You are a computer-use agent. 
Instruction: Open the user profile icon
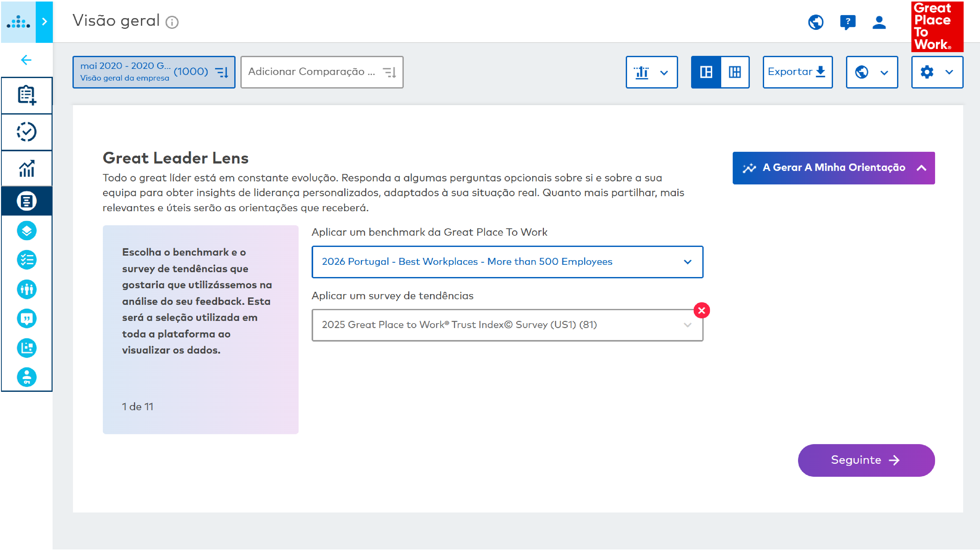pyautogui.click(x=879, y=22)
